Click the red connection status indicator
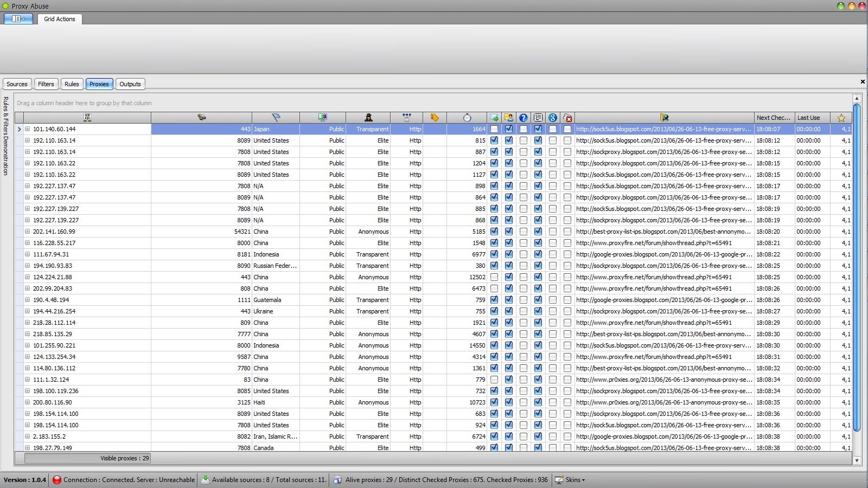The width and height of the screenshot is (868, 488). pos(57,480)
